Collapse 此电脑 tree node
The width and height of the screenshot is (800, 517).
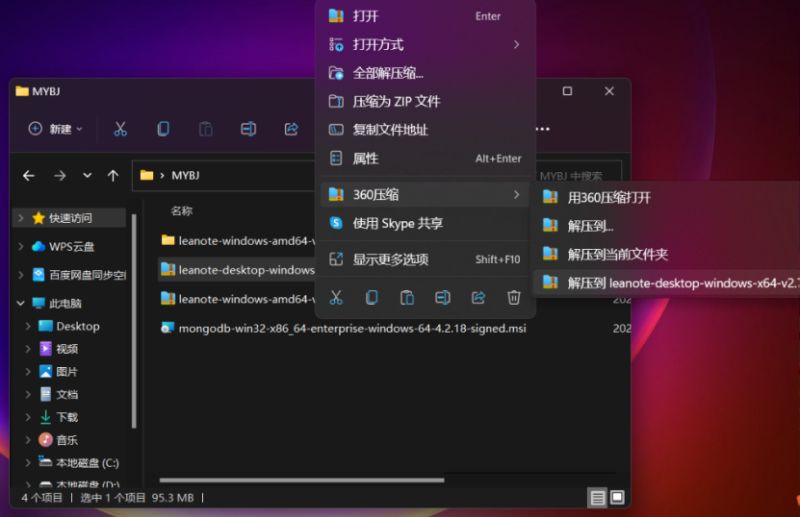pos(20,303)
